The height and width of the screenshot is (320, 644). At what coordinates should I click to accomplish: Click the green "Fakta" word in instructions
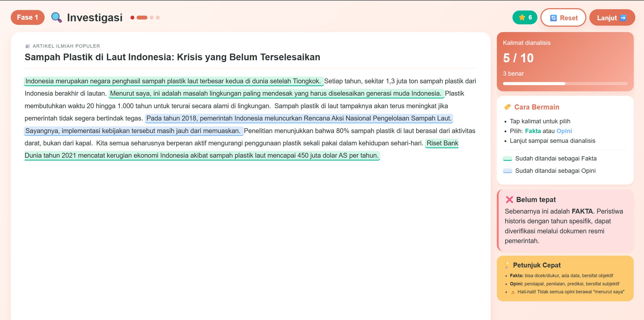(533, 131)
